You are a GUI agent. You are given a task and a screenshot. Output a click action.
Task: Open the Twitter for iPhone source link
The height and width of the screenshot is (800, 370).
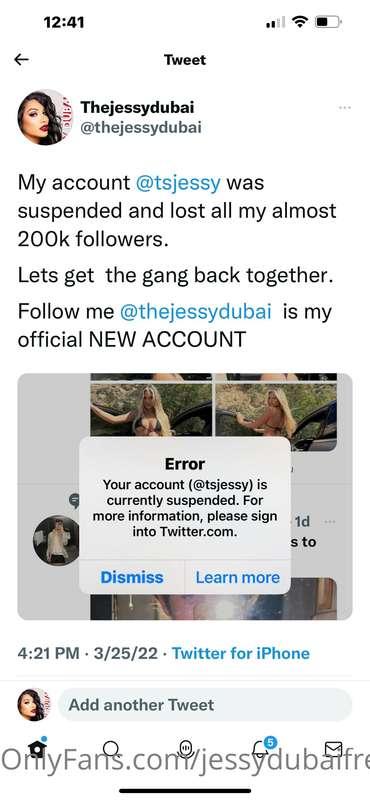click(240, 654)
